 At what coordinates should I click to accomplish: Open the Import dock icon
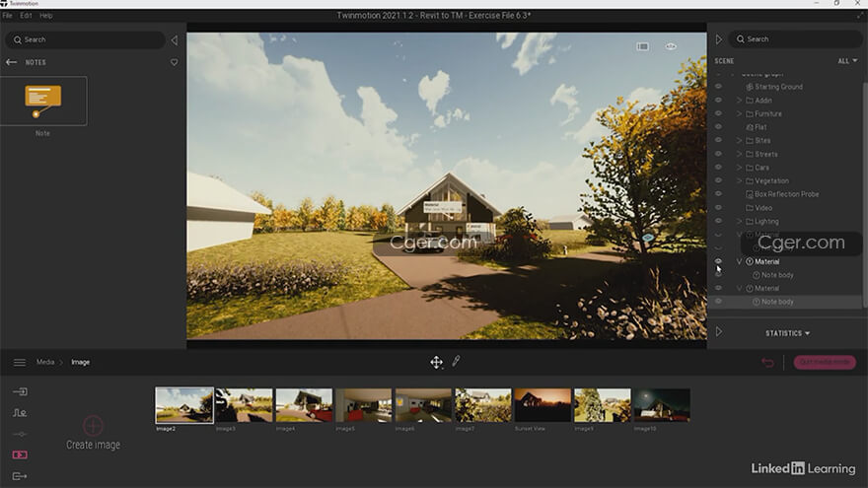(x=20, y=391)
